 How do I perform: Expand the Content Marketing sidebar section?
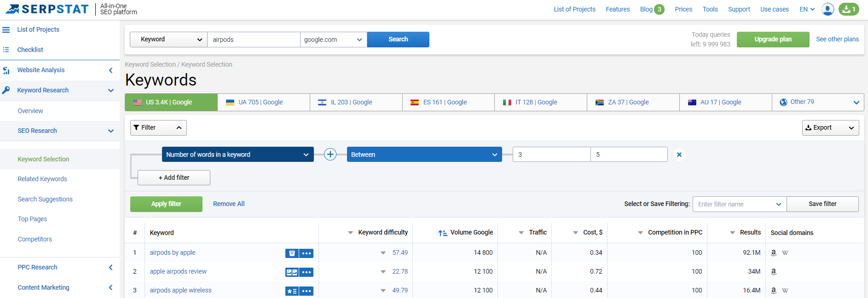[110, 288]
